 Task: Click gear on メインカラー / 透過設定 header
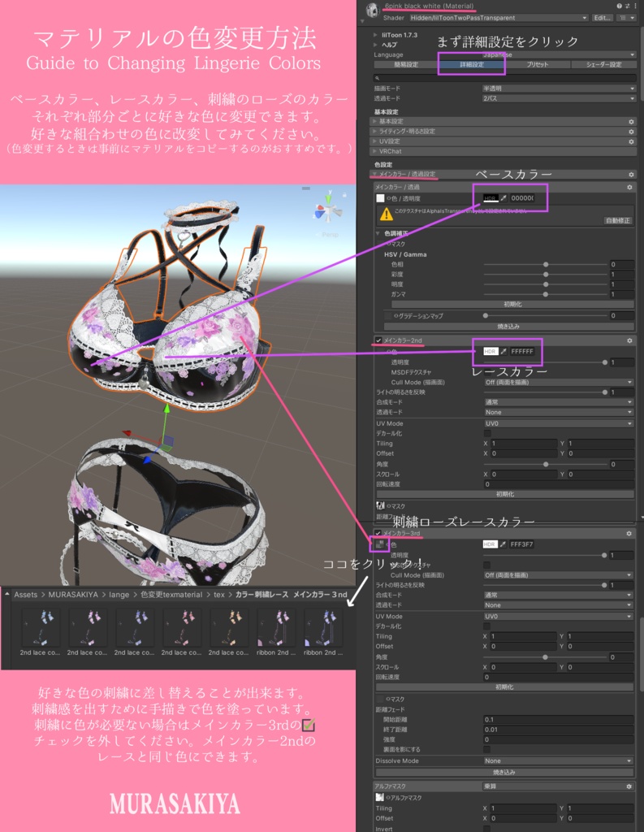coord(631,175)
